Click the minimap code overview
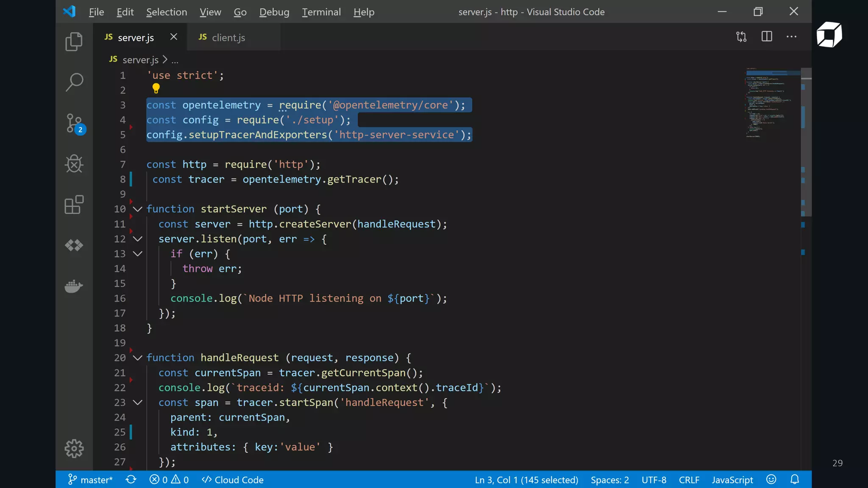This screenshot has width=868, height=488. click(772, 103)
